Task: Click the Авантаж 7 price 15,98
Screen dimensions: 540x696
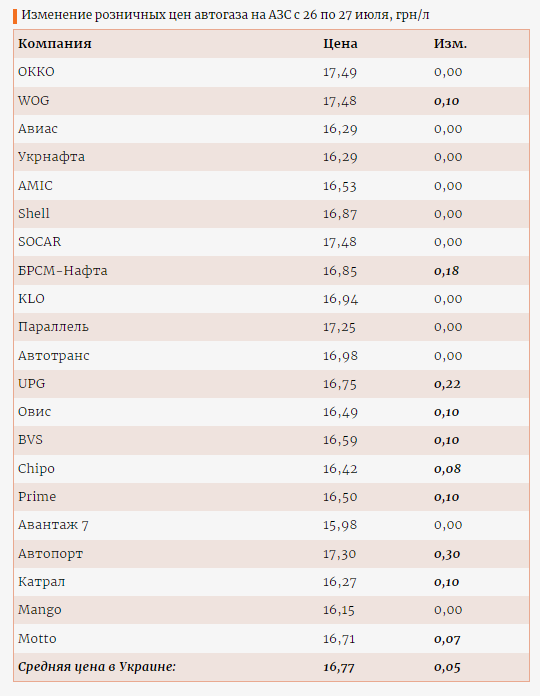Action: pos(340,525)
